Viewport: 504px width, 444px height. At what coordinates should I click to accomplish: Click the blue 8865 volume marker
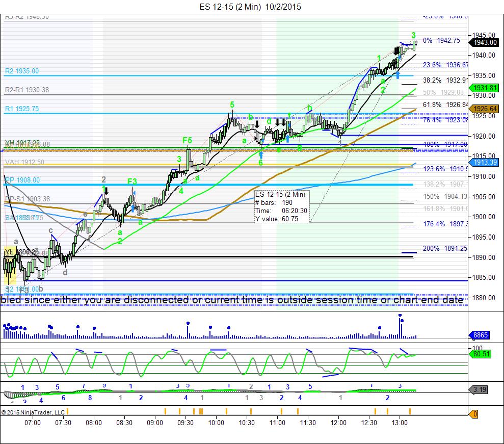pyautogui.click(x=480, y=335)
